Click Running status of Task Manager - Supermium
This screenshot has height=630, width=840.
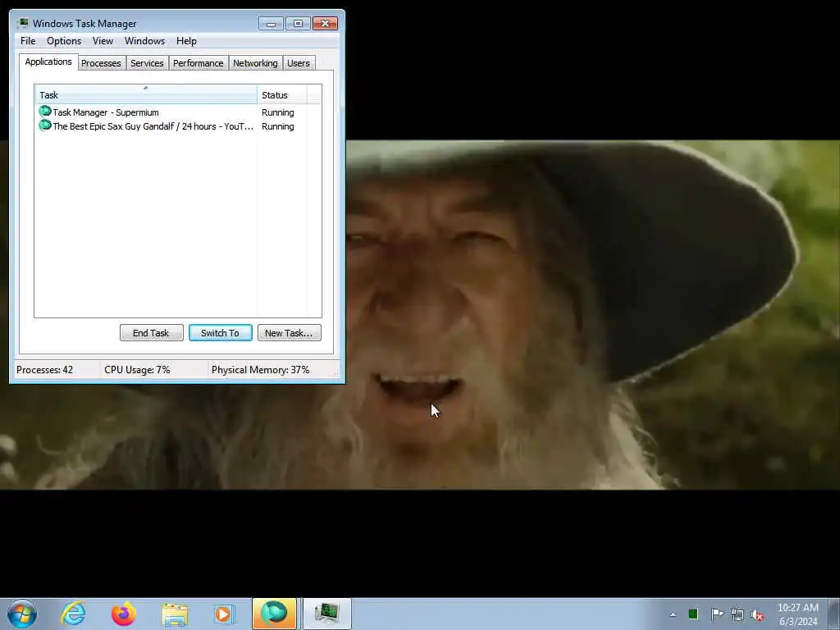pos(277,112)
